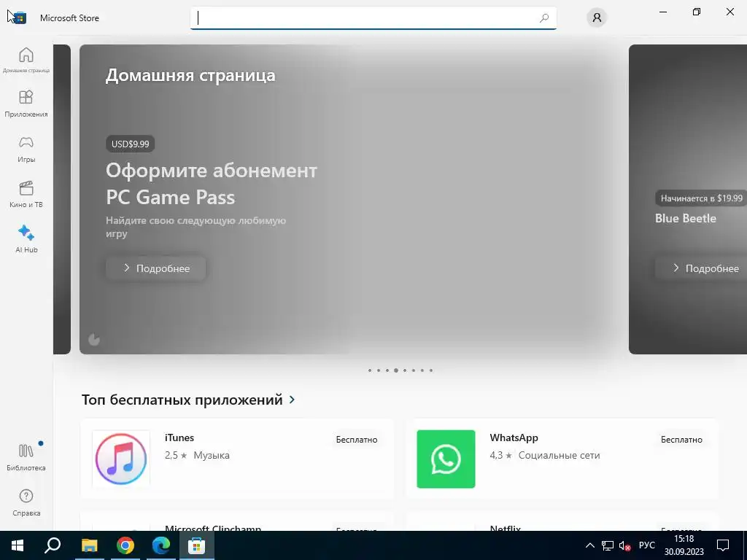Click the Blue Beetle title text

[686, 218]
